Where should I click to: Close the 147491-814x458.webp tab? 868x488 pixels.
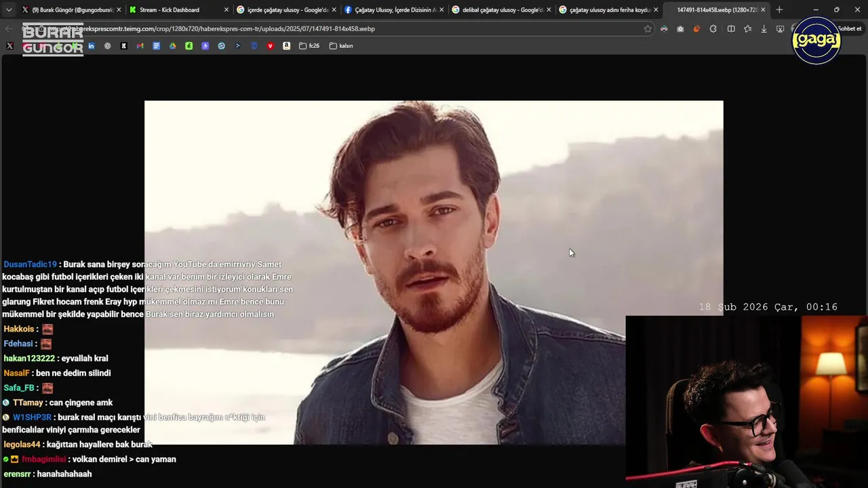pyautogui.click(x=763, y=9)
